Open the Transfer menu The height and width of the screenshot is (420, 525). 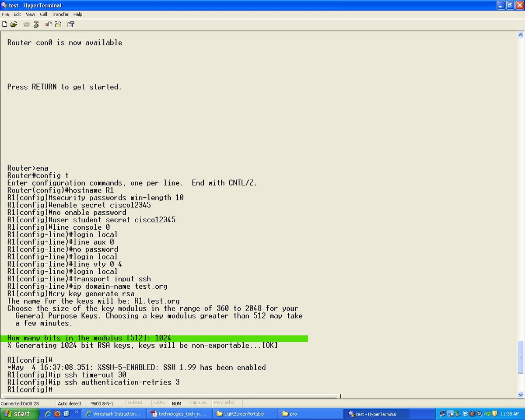60,14
